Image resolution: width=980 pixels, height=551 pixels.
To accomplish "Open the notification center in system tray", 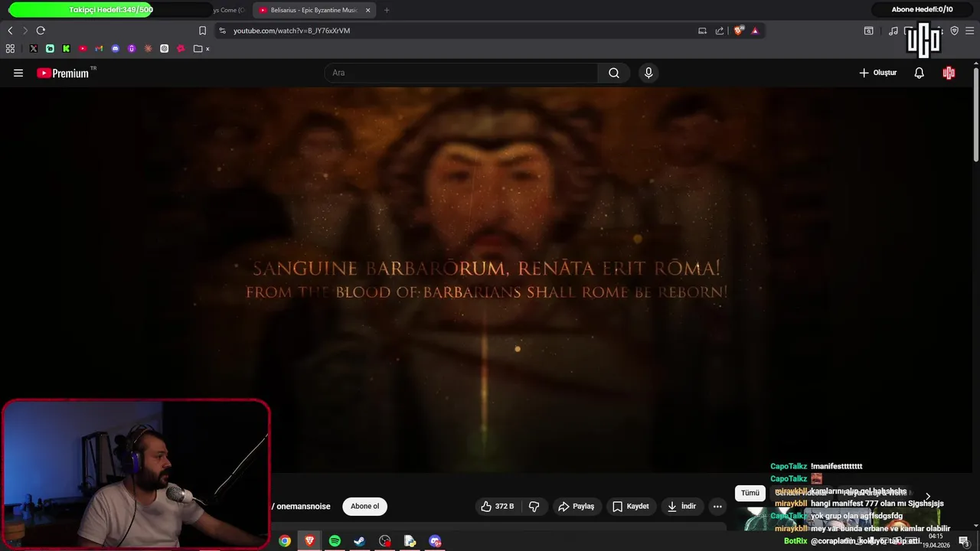I will point(964,541).
